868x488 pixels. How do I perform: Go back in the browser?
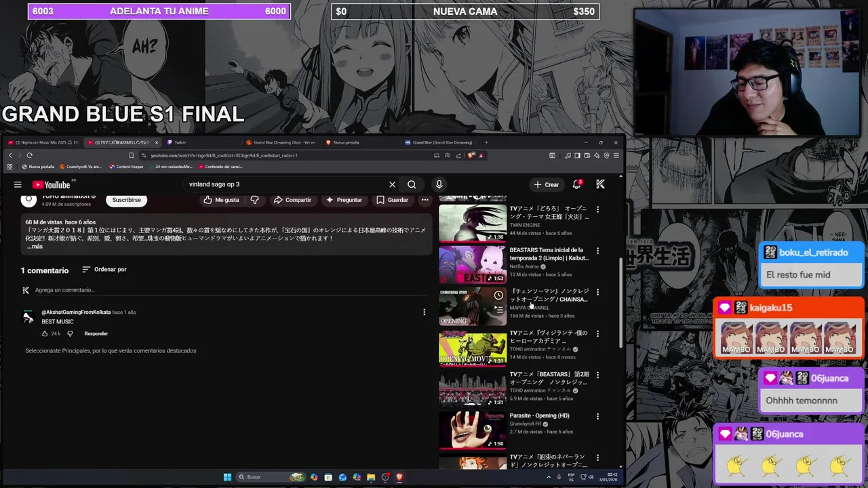coord(9,155)
